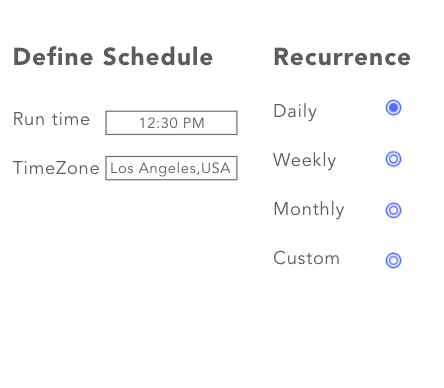Select the Los Angeles,USA text value
The width and height of the screenshot is (444, 388).
pos(170,168)
